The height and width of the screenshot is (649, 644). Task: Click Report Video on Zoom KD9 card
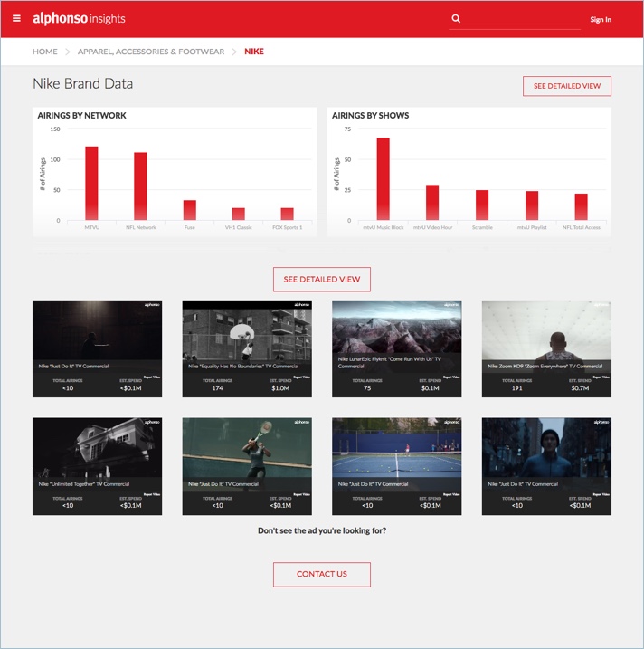[x=601, y=377]
